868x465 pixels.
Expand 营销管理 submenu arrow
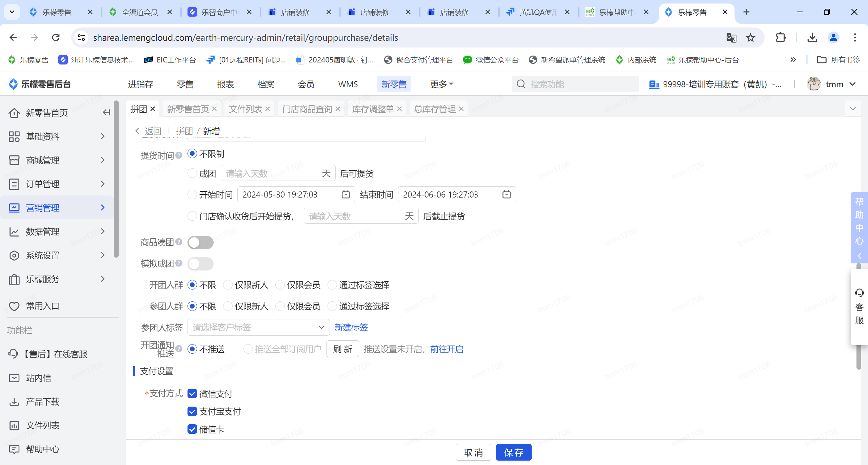coord(103,208)
